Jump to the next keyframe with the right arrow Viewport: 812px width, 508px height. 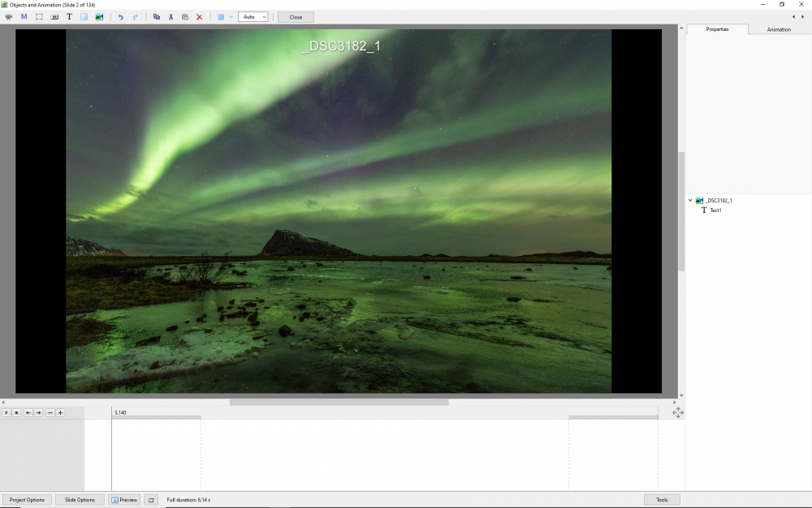[38, 413]
